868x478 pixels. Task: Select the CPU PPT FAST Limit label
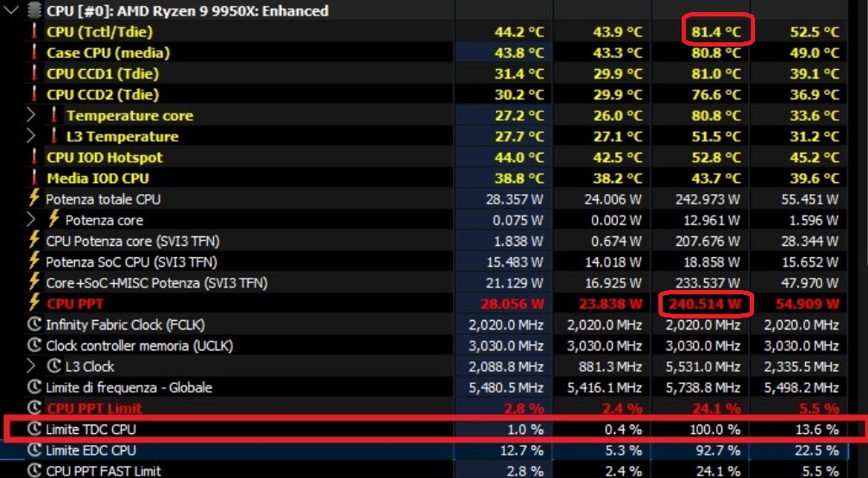tap(104, 471)
